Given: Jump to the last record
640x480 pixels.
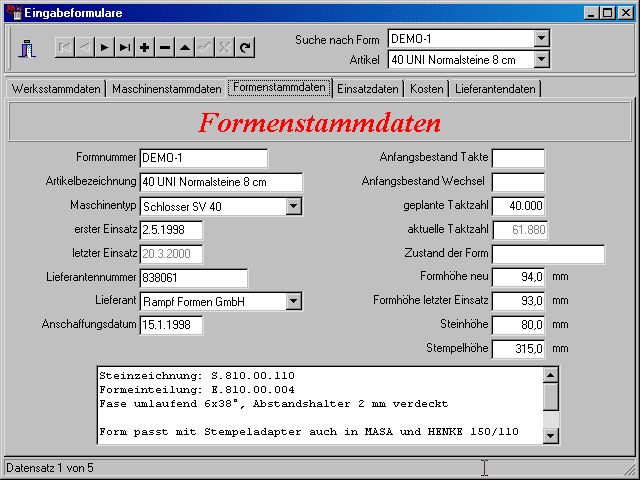Looking at the screenshot, I should pos(124,47).
